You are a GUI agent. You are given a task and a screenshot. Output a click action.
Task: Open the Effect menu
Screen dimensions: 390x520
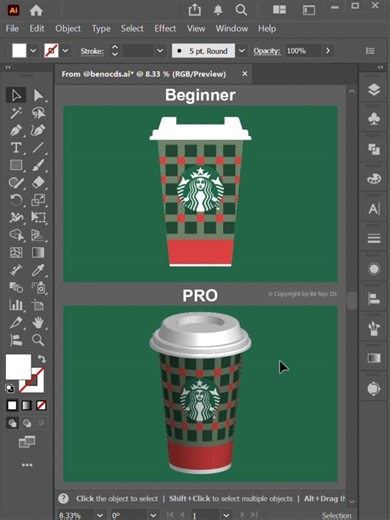tap(165, 29)
